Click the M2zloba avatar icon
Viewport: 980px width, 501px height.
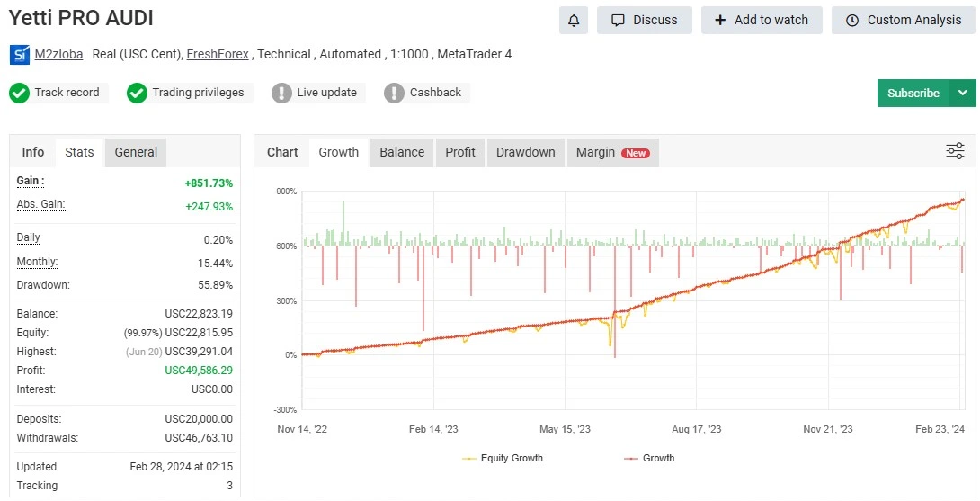[20, 55]
